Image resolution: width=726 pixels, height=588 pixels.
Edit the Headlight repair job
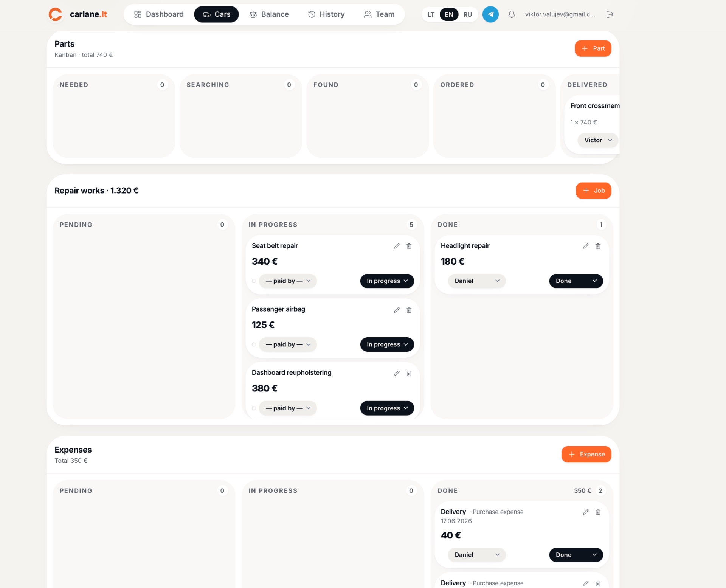(x=586, y=246)
